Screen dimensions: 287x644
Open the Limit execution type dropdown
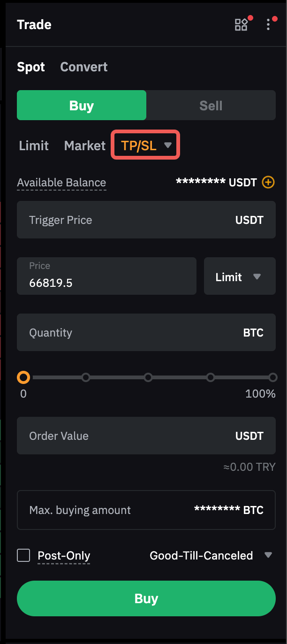point(240,277)
